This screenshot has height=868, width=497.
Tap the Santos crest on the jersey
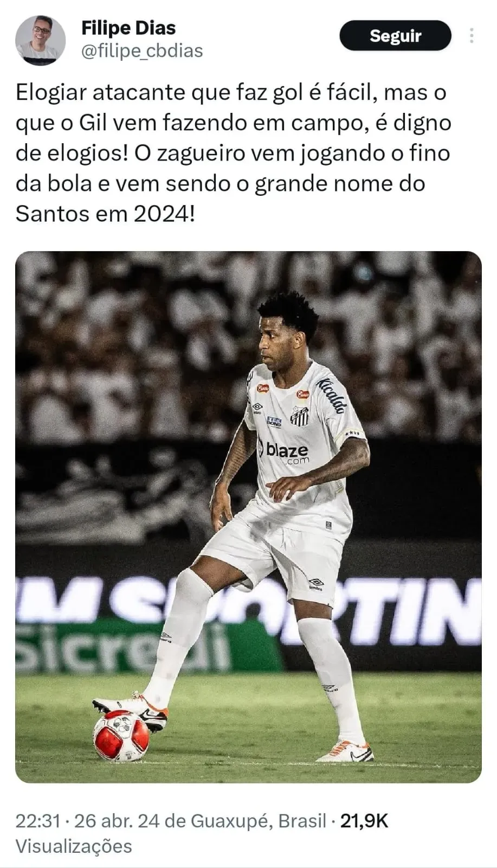299,416
